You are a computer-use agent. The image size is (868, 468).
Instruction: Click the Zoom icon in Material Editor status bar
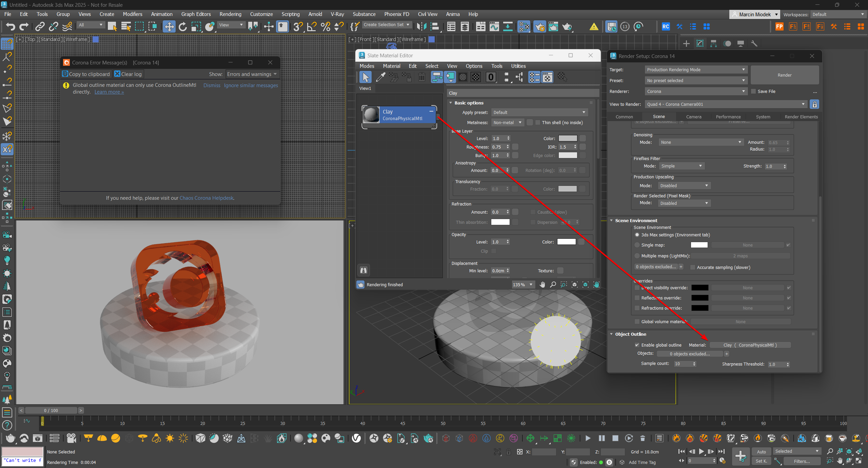coord(553,285)
